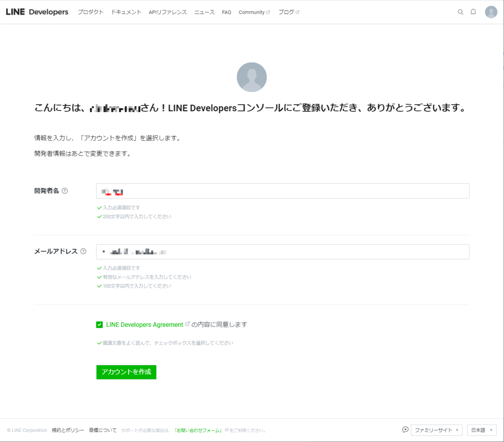The width and height of the screenshot is (504, 442).
Task: Uncheck the Developers Agreement checkbox
Action: click(100, 324)
